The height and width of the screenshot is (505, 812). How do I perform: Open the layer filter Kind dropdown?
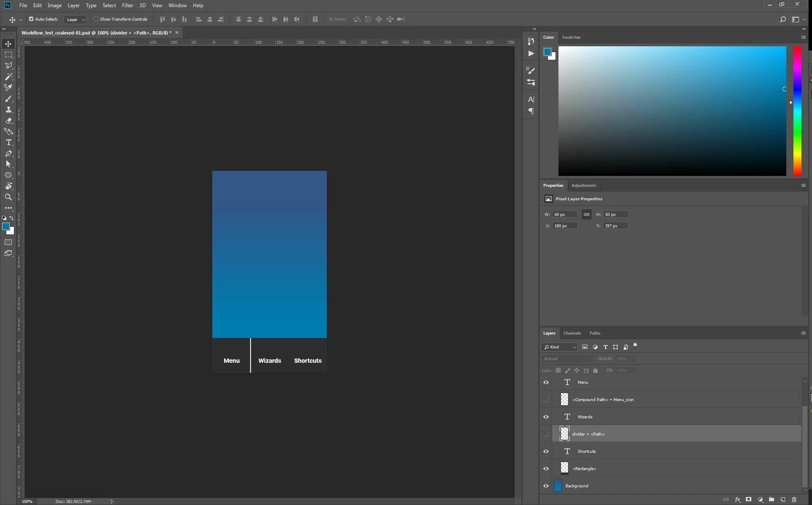[560, 347]
